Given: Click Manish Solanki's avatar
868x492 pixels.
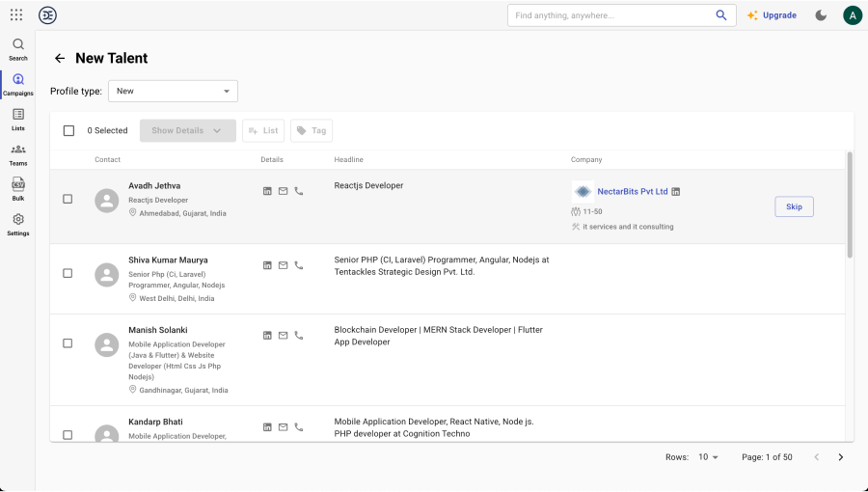Looking at the screenshot, I should pos(107,344).
